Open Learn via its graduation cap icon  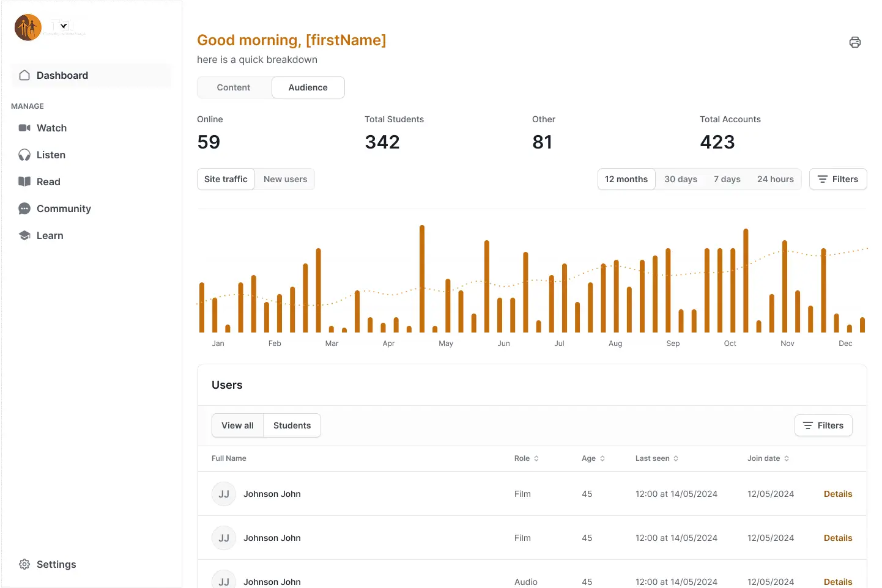point(24,235)
